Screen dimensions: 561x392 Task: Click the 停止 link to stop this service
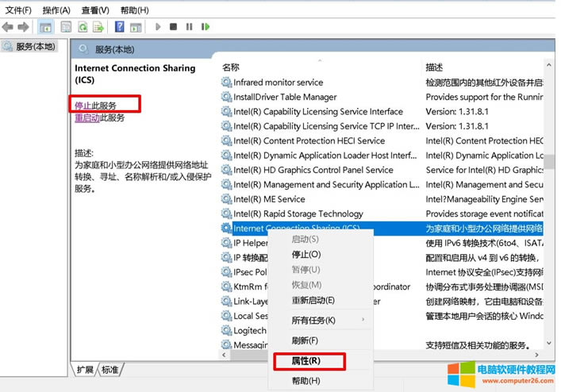(83, 106)
